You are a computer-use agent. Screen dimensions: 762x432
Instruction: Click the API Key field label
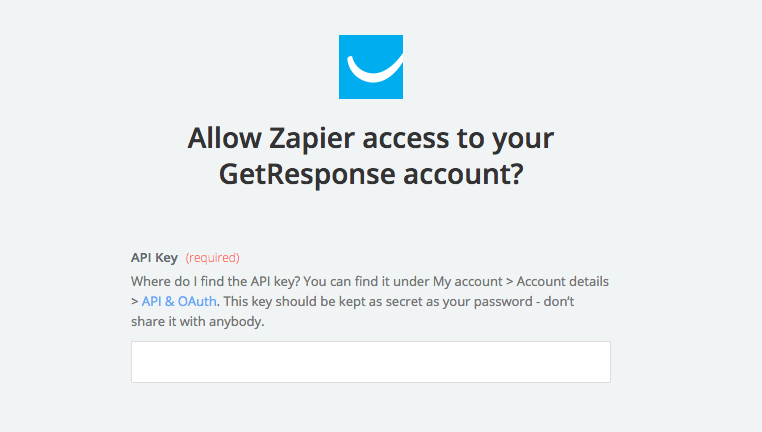[154, 258]
